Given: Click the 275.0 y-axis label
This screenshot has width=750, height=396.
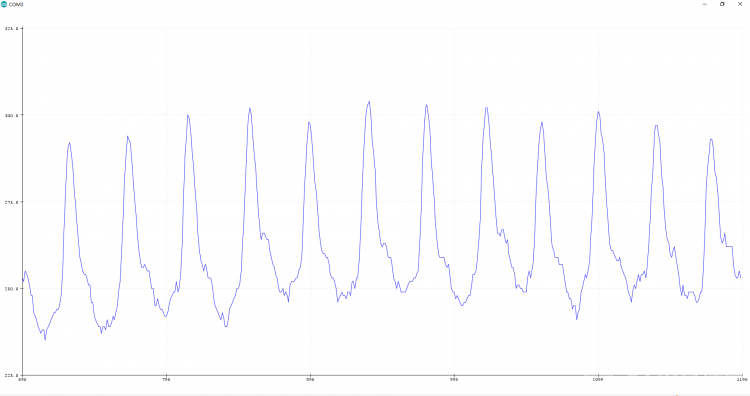Looking at the screenshot, I should tap(11, 202).
